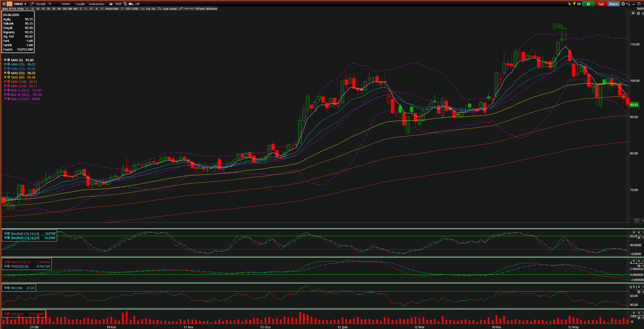Screen dimensions: 644x329
Task: Expand the RSI panel grid icon
Action: (x=639, y=292)
